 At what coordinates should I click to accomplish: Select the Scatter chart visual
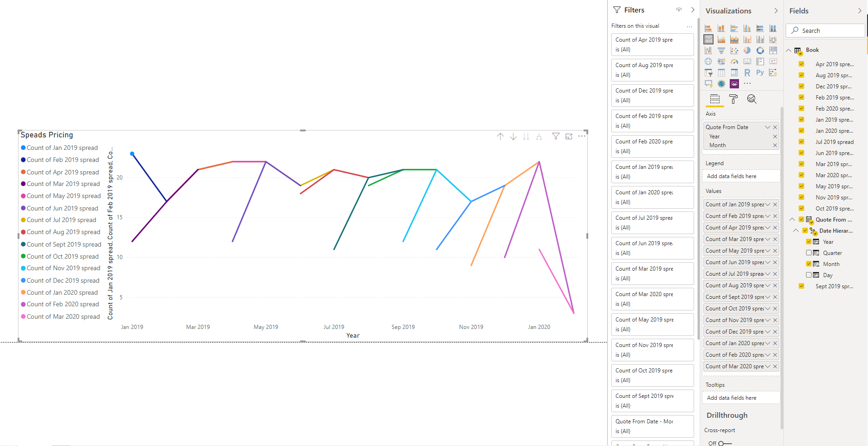point(734,50)
